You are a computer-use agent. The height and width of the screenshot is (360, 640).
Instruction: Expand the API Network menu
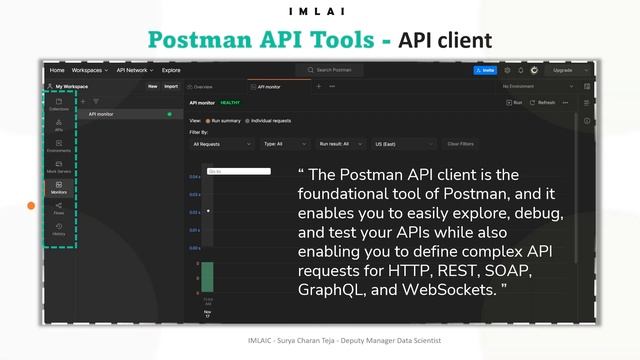point(135,70)
